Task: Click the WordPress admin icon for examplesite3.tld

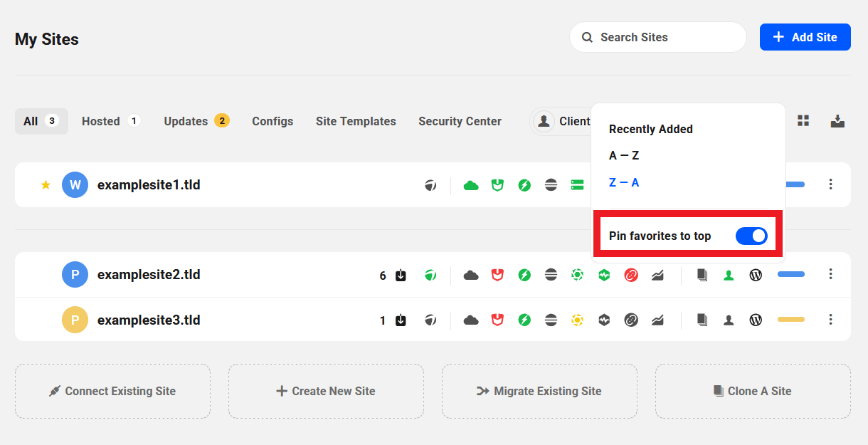Action: (756, 320)
